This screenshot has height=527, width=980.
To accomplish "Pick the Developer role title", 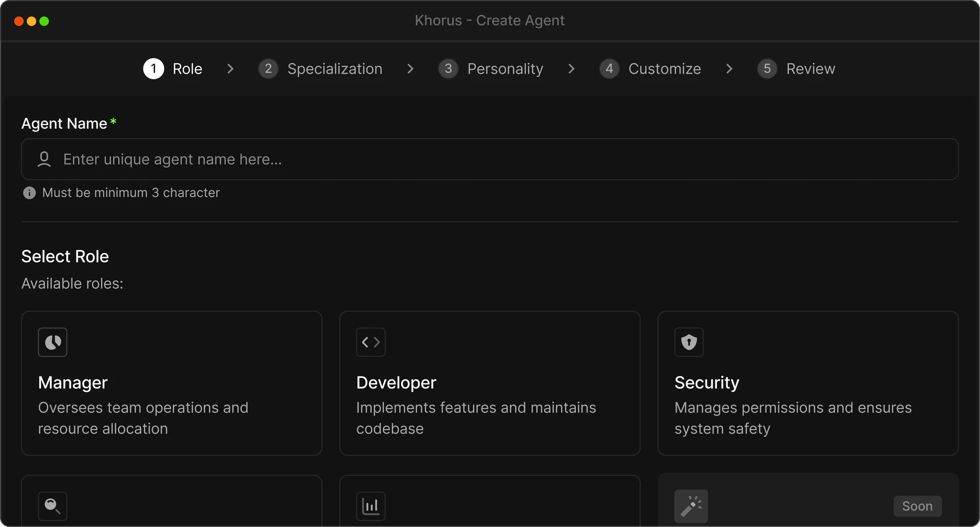I will [396, 383].
